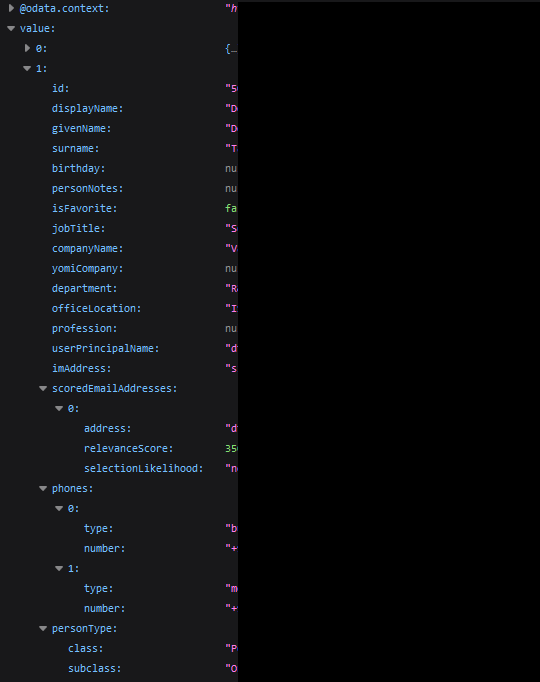Image resolution: width=540 pixels, height=682 pixels.
Task: Collapse the personType node
Action: click(x=43, y=629)
